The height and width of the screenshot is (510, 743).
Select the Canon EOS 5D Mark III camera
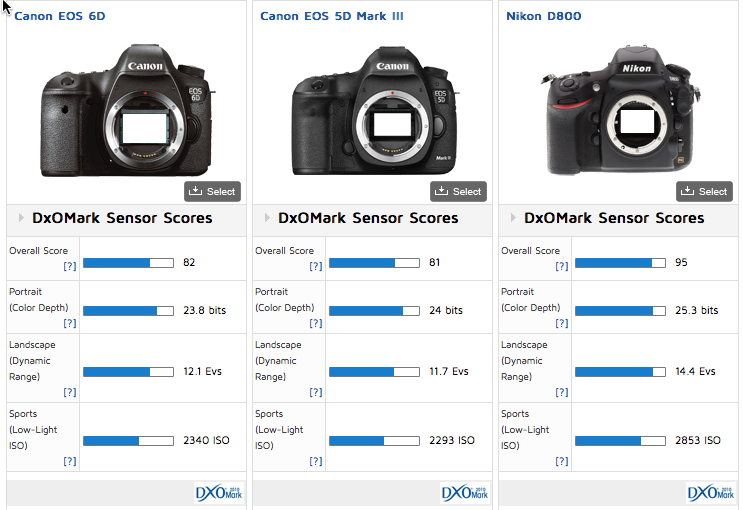458,191
